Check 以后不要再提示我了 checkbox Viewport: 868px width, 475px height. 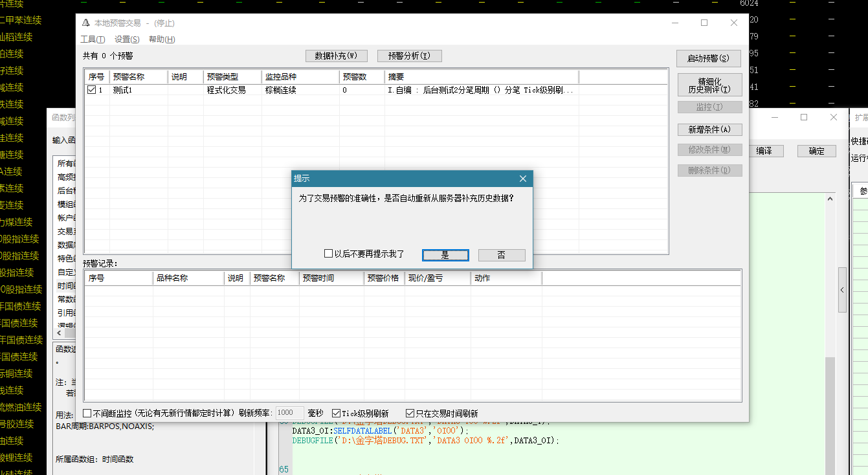tap(329, 254)
